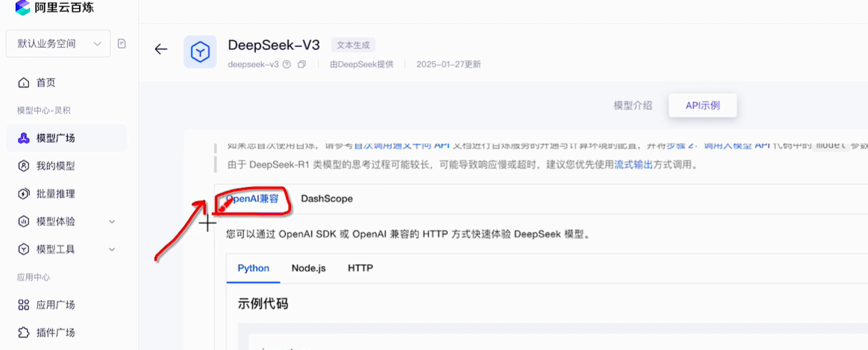Viewport: 868px width, 350px height.
Task: Click the Alibaba Cloud Bailian logo icon
Action: 23,7
